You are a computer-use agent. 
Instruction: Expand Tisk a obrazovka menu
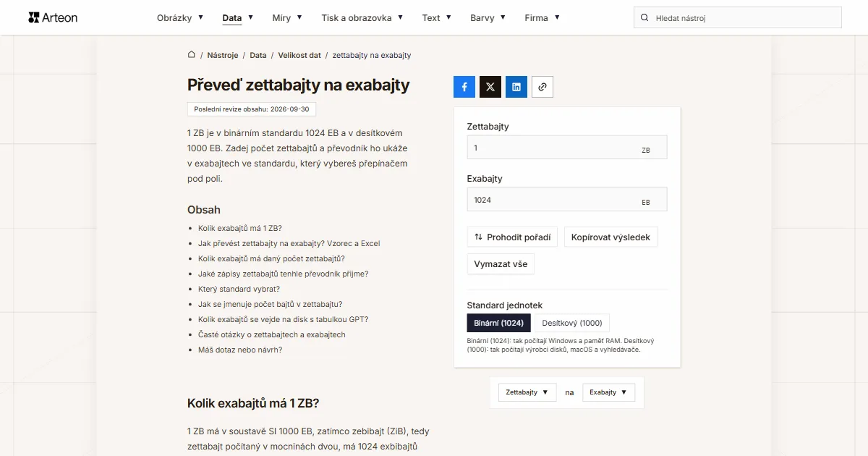362,17
